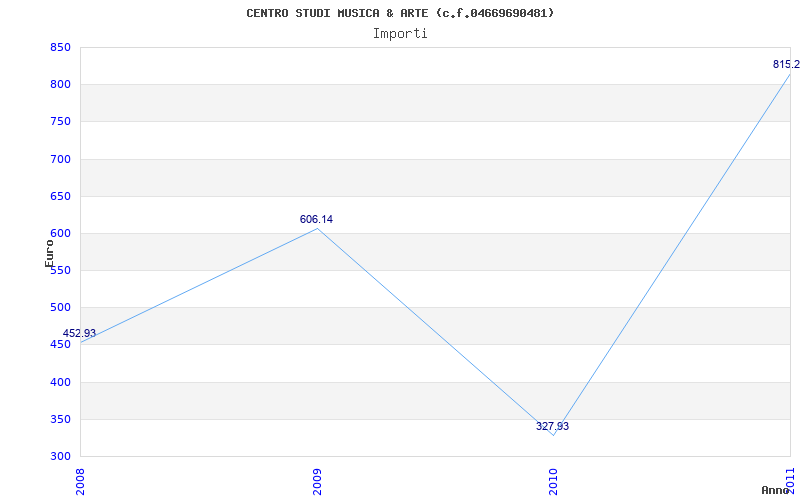Select the 815.2 data label
The height and width of the screenshot is (500, 800).
click(x=786, y=64)
